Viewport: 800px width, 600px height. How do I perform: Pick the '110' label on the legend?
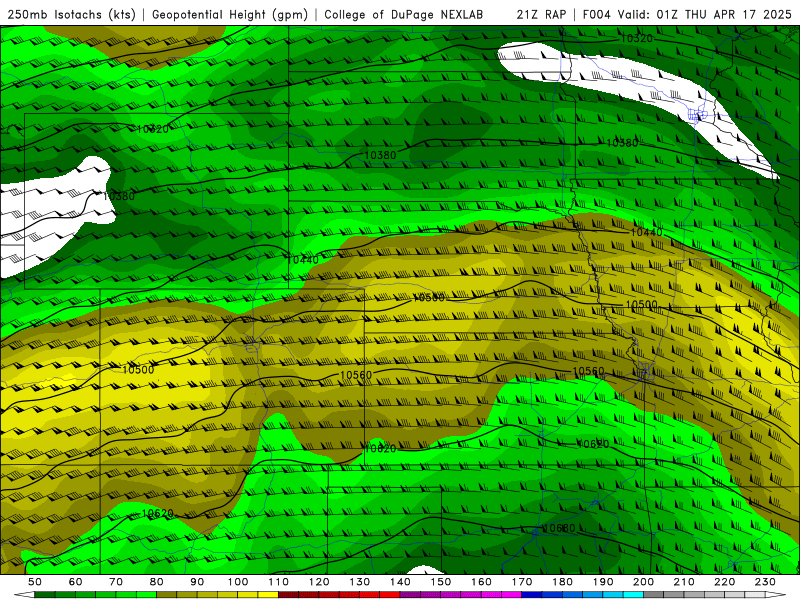coord(279,582)
